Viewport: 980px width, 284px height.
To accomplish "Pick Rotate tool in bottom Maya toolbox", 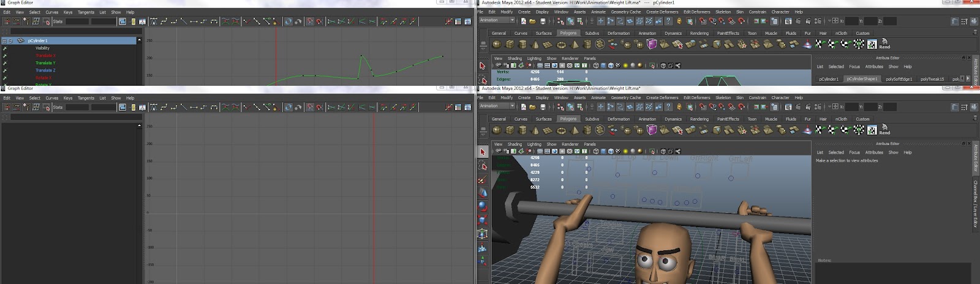I will coord(483,206).
